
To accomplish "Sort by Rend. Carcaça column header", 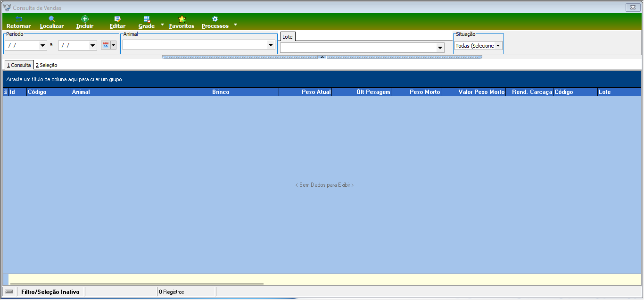I will click(x=529, y=92).
